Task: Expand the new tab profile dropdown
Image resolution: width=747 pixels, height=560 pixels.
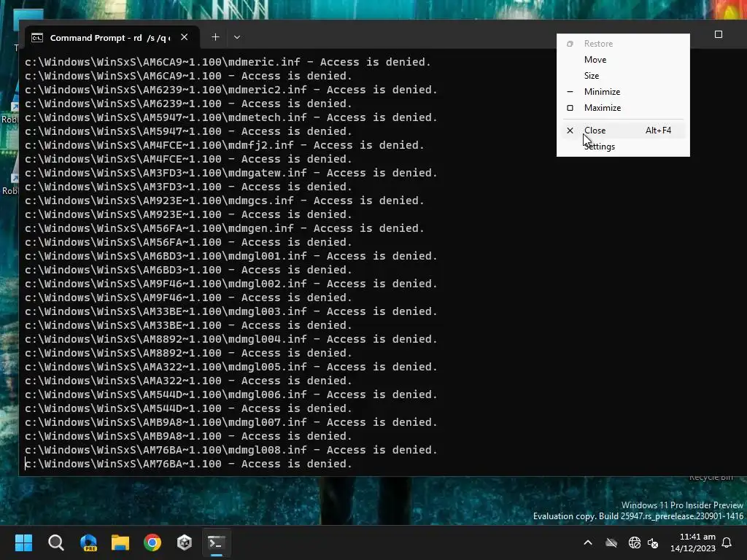Action: [x=237, y=37]
